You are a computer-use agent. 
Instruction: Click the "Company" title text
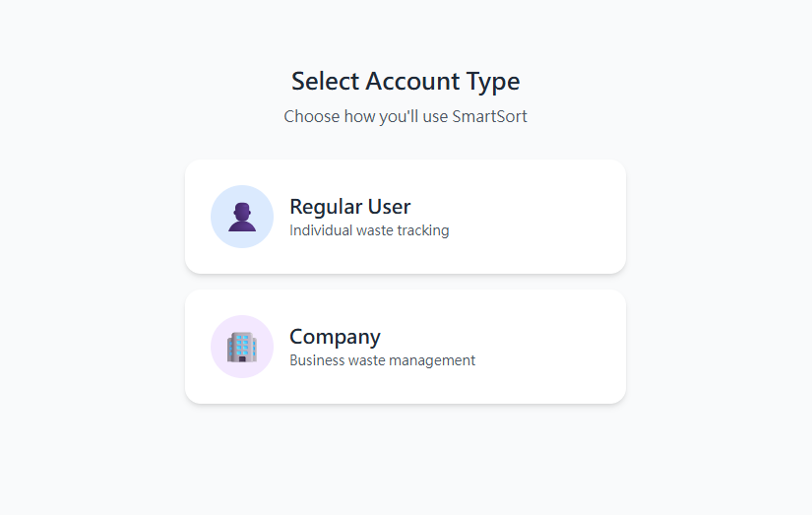(335, 337)
